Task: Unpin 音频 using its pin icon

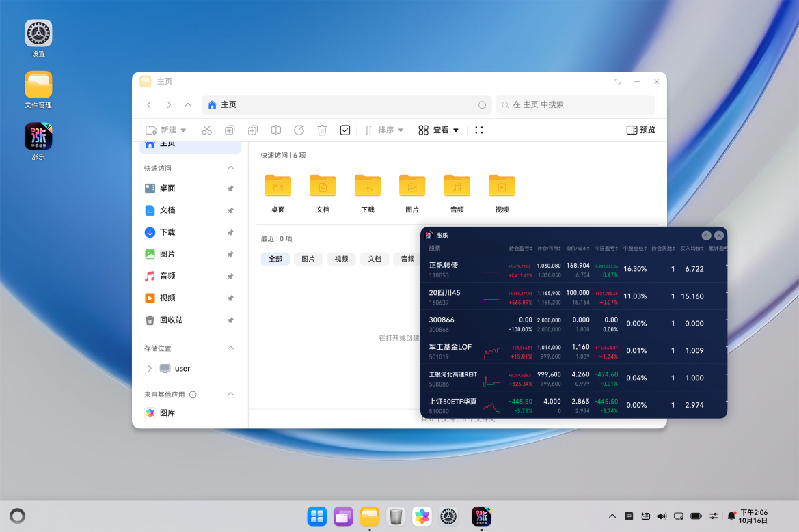Action: pyautogui.click(x=230, y=276)
